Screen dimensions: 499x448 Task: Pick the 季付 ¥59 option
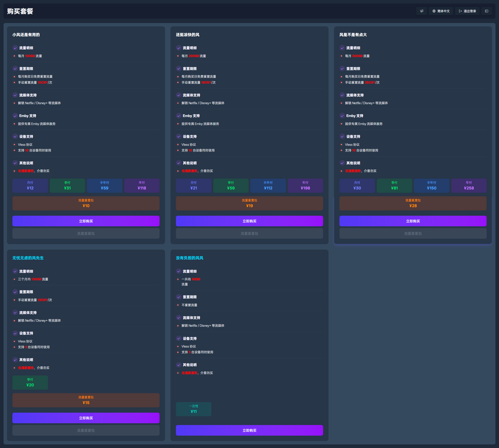coord(231,186)
